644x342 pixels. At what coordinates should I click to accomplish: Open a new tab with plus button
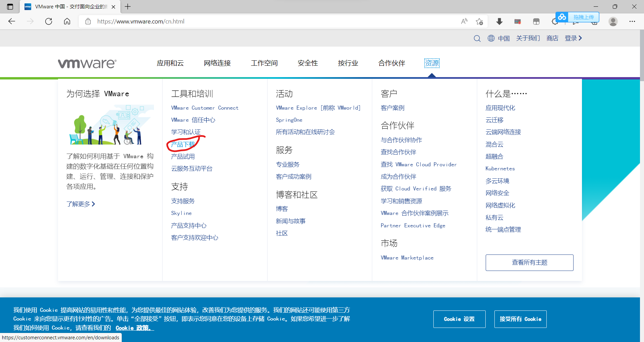128,7
